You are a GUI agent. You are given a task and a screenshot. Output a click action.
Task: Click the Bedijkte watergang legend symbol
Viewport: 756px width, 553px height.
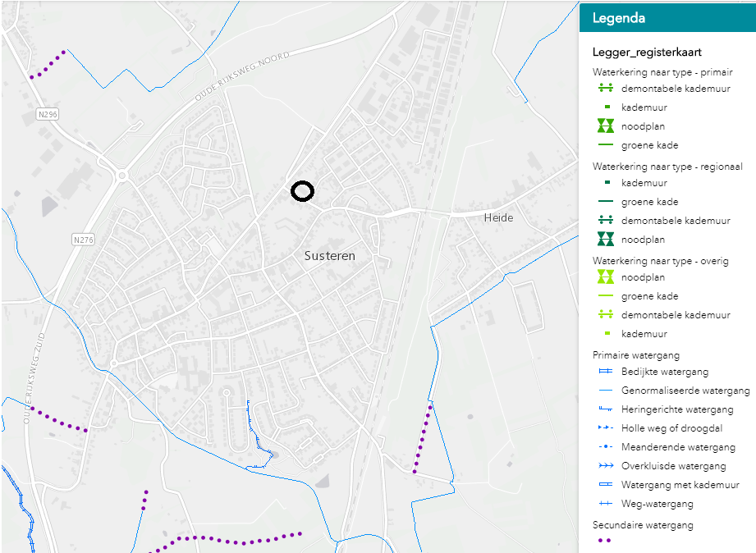pyautogui.click(x=606, y=371)
